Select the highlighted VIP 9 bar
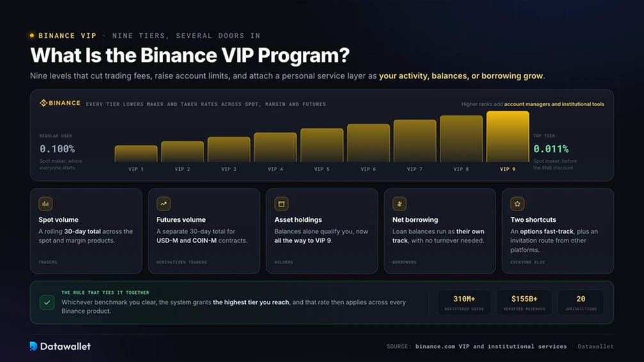Image resolution: width=644 pixels, height=362 pixels. (508, 137)
